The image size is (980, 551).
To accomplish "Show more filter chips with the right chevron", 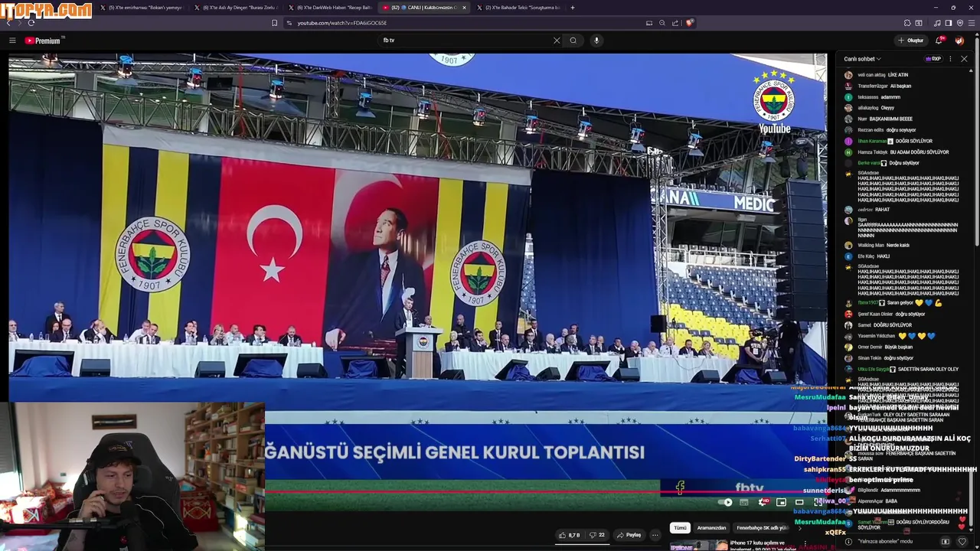I will coord(799,528).
